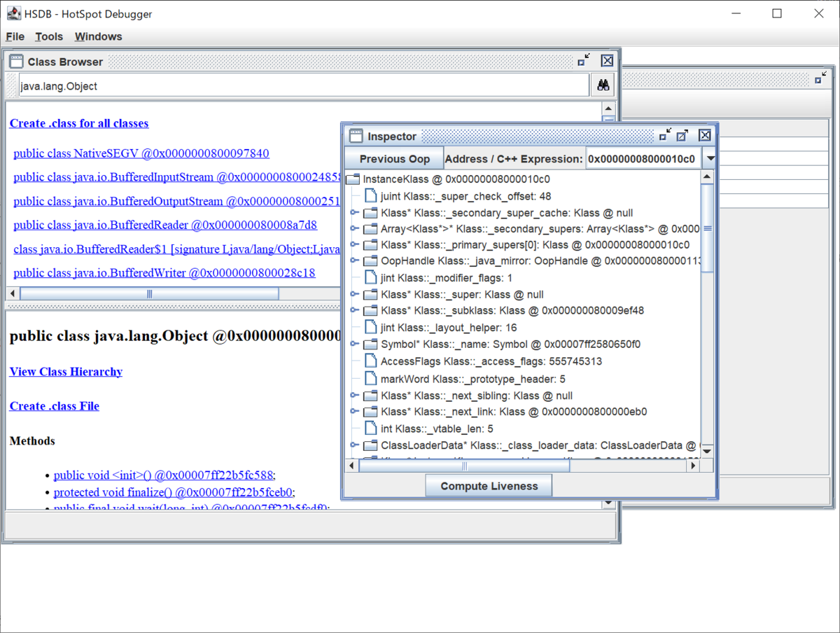Click folder icon of _name Symbol node
This screenshot has height=633, width=840.
(x=370, y=344)
